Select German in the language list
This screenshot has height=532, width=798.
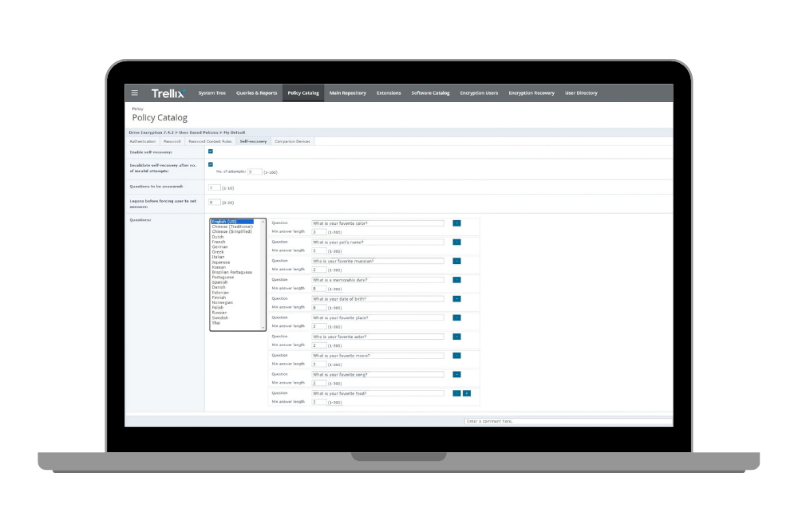point(220,246)
